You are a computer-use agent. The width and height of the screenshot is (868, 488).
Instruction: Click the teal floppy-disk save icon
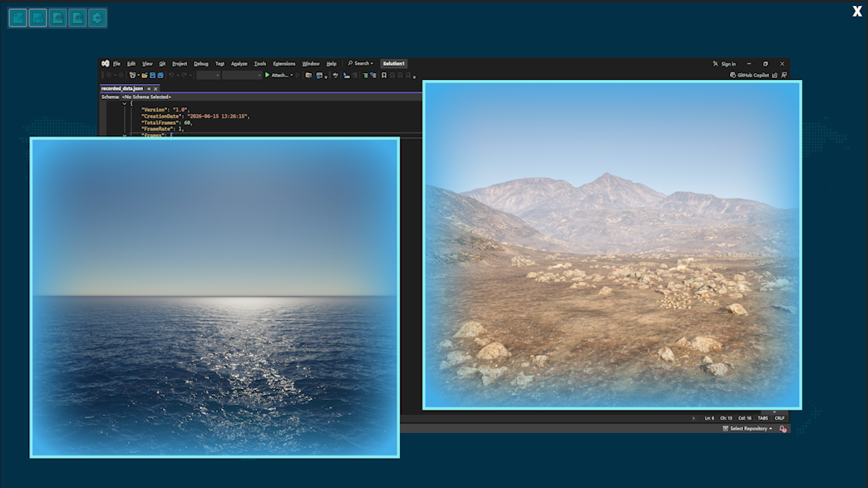pos(37,17)
